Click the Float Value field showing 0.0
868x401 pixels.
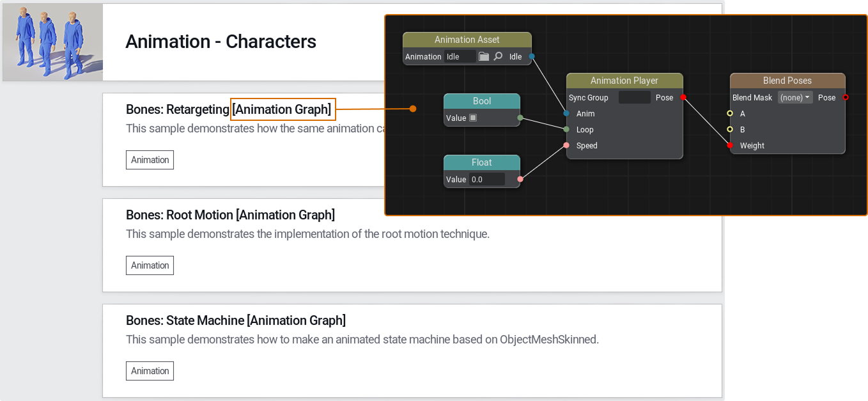[x=487, y=180]
